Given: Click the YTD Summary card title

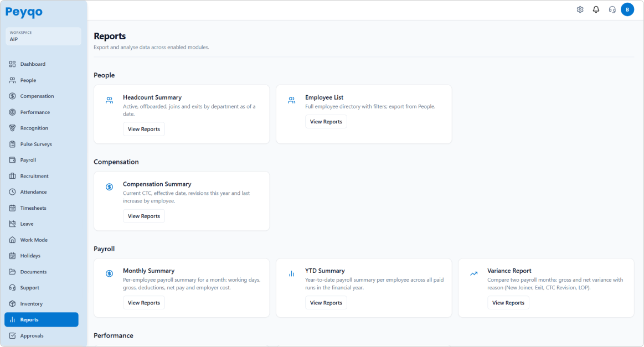Looking at the screenshot, I should click(325, 271).
